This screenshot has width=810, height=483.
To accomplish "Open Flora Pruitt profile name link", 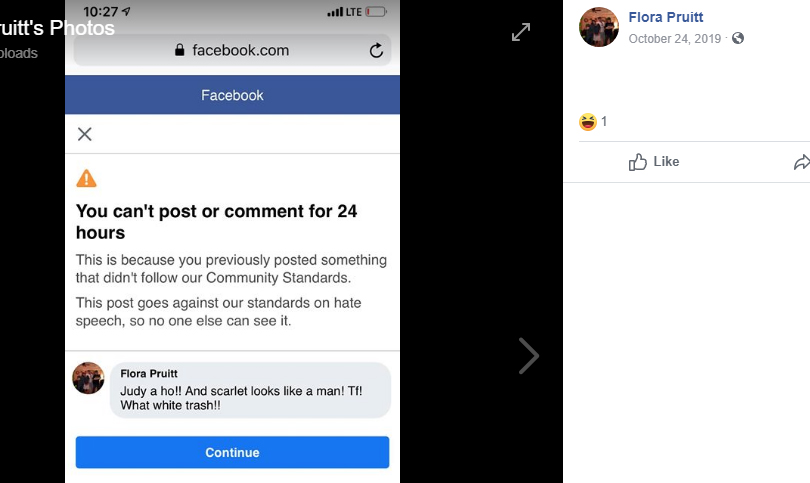I will tap(665, 17).
